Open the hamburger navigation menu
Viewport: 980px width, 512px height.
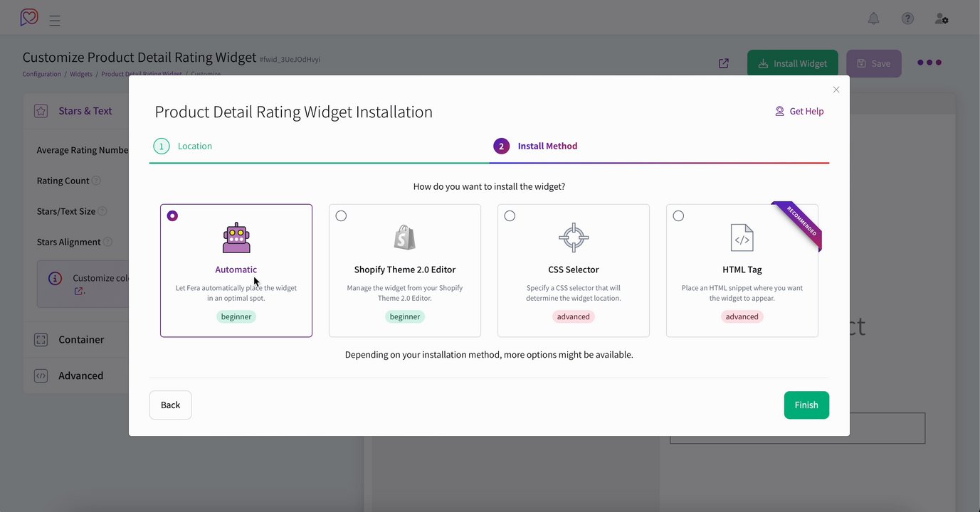click(x=55, y=21)
